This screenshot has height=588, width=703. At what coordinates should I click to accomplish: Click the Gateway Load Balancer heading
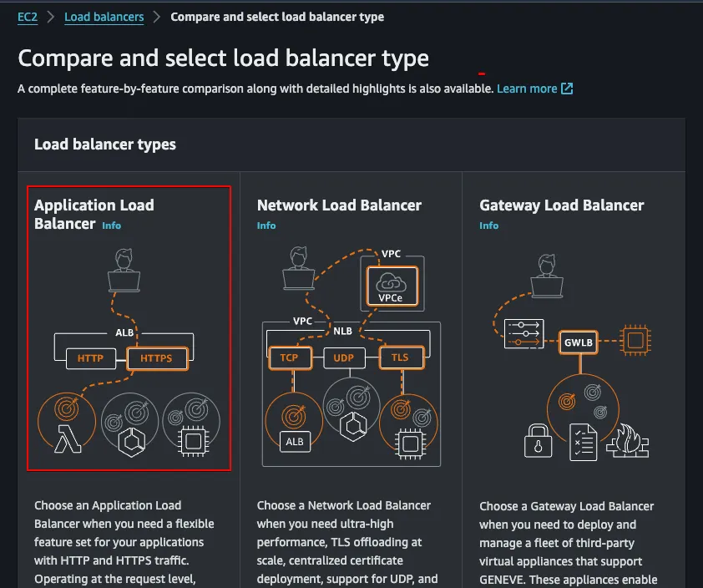561,205
